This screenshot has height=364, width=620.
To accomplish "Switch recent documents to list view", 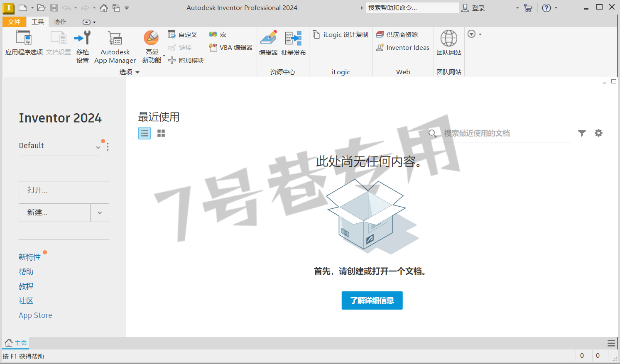I will point(145,133).
